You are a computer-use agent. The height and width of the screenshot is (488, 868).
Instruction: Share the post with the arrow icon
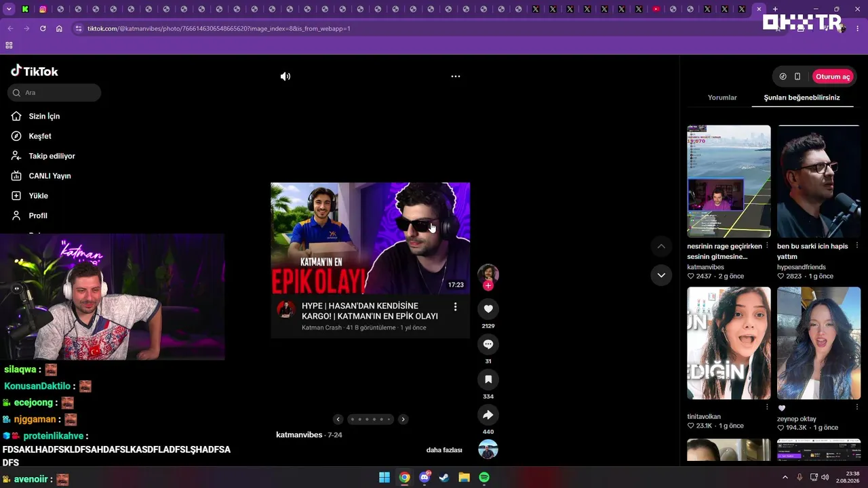[488, 415]
